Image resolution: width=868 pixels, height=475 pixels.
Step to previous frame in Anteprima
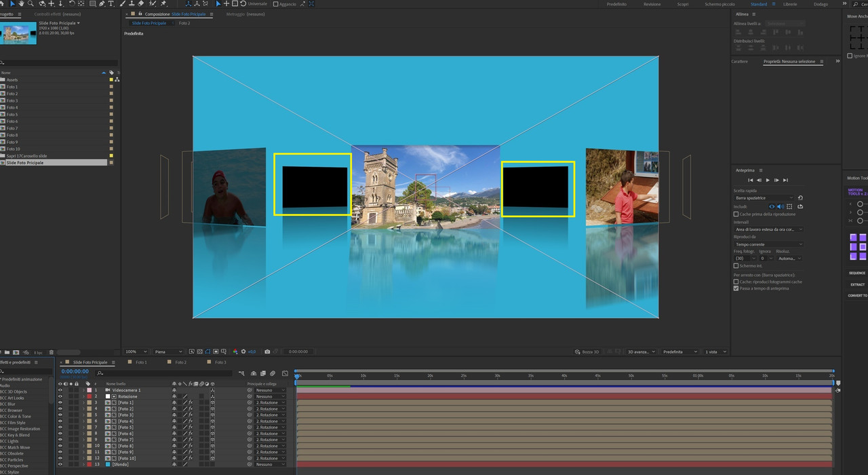759,180
